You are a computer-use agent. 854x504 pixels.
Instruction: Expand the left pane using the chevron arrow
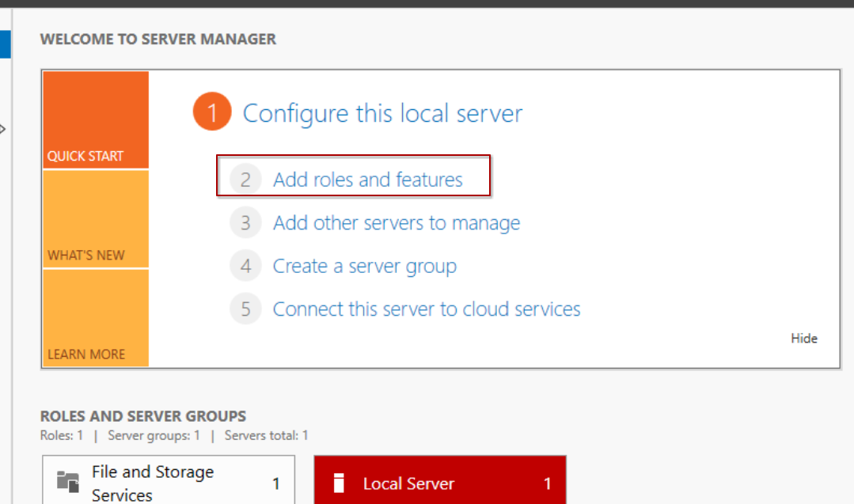3,128
